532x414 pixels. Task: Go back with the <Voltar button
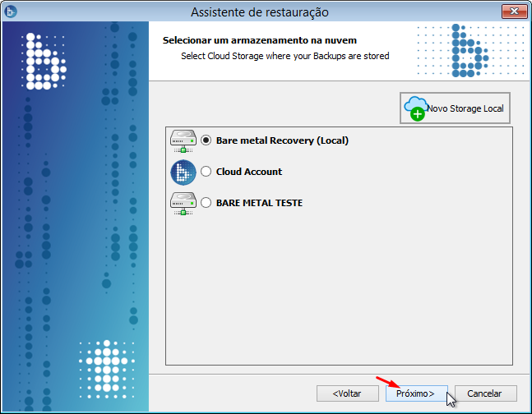click(348, 393)
